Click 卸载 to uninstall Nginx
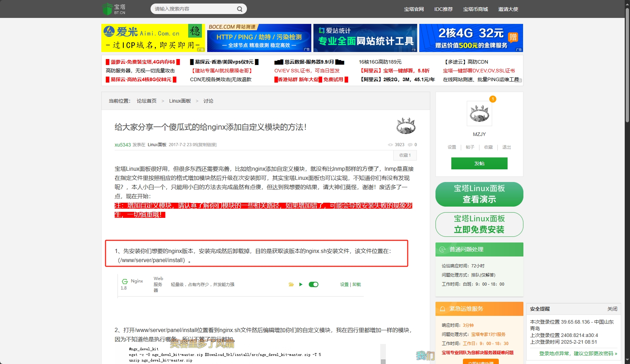The width and height of the screenshot is (630, 364). pos(356,284)
